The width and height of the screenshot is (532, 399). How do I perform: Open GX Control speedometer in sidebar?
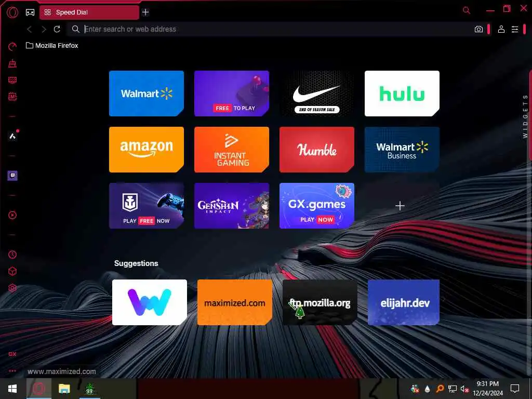(x=12, y=46)
